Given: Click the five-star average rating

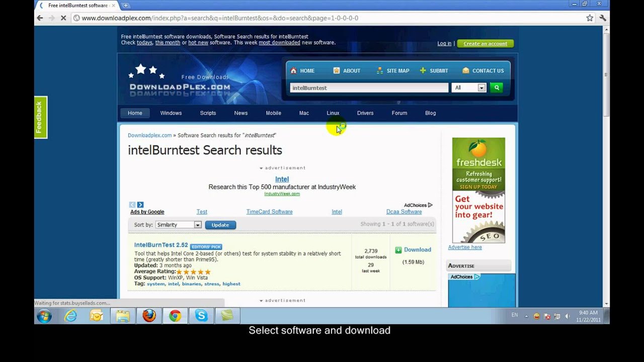Looking at the screenshot, I should click(x=194, y=272).
